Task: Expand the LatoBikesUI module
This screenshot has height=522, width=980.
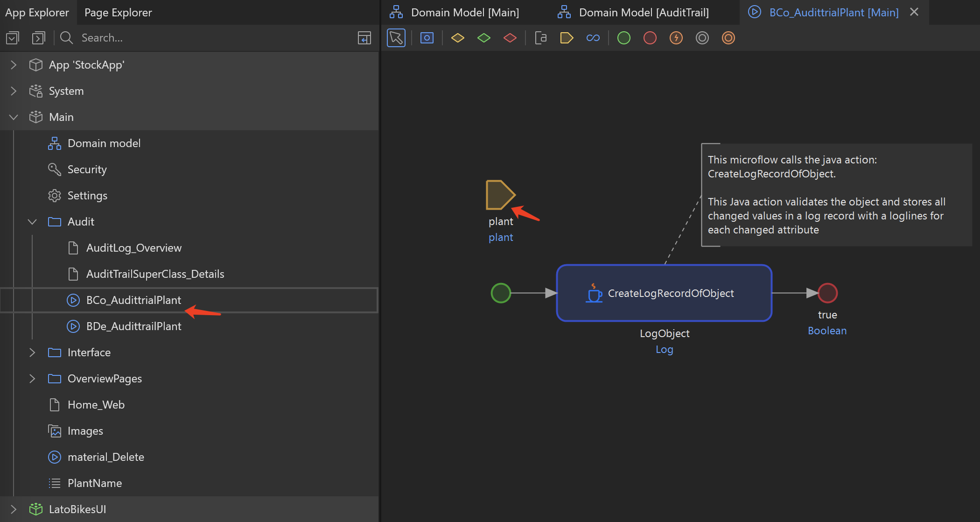Action: point(14,509)
